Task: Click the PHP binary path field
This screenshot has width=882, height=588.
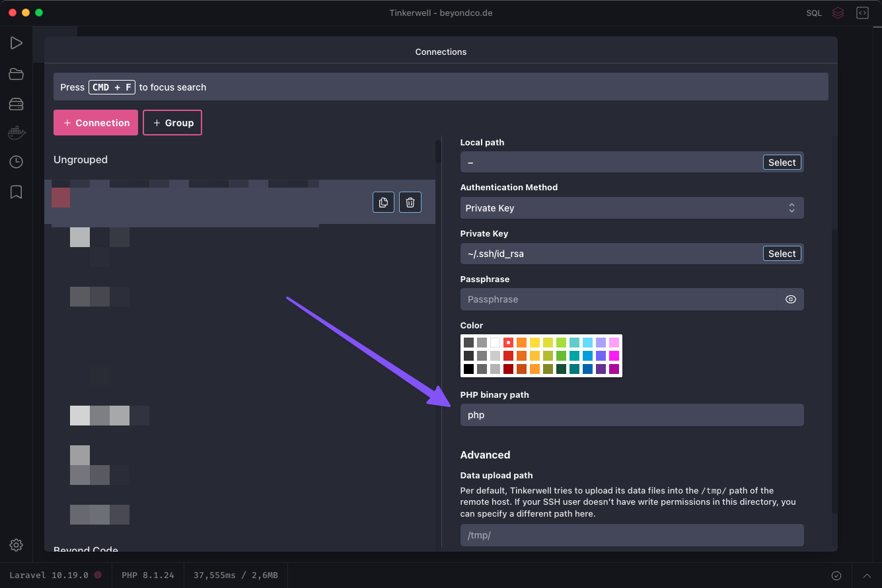Action: tap(632, 415)
